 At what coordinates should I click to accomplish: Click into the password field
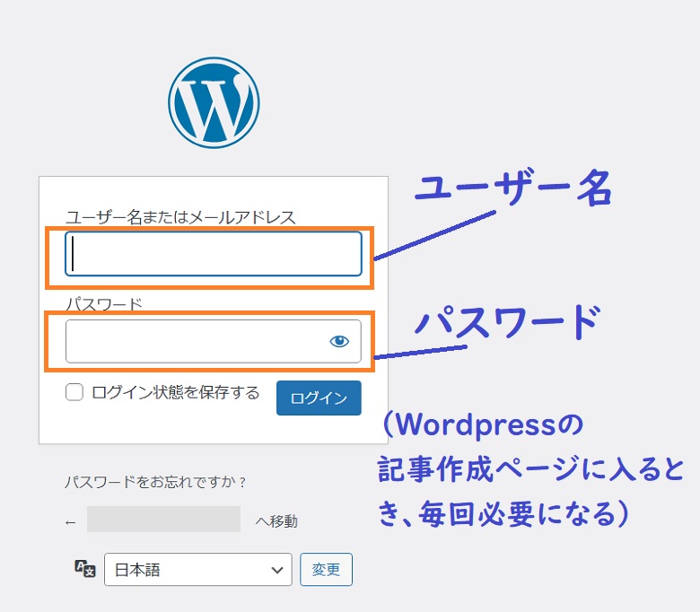pyautogui.click(x=214, y=341)
